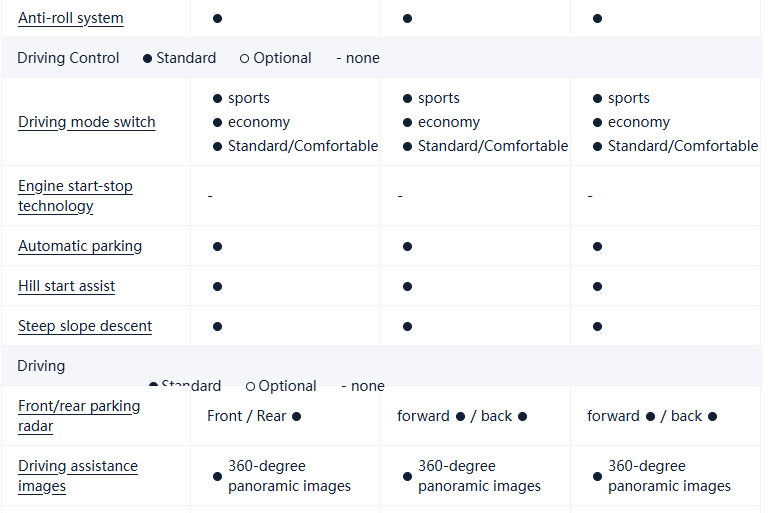Viewport: 771px width, 513px height.
Task: Click Hill start assist dot in middle column
Action: 408,286
